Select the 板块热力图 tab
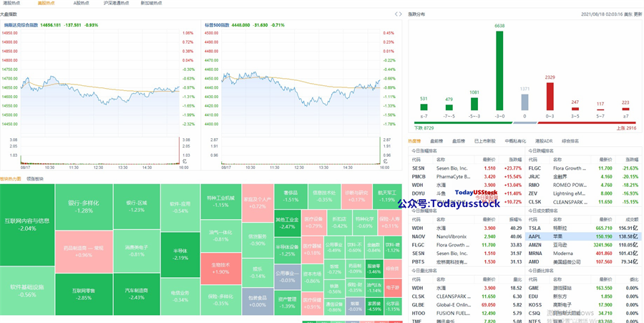The image size is (644, 323). (10, 179)
